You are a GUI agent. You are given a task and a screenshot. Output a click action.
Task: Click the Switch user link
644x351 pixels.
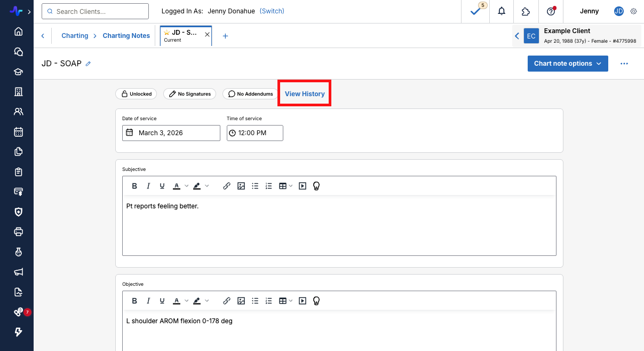[x=272, y=11]
